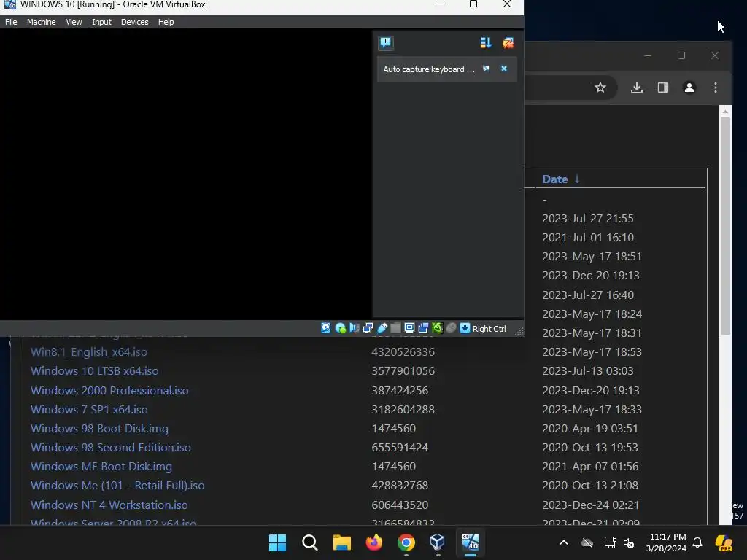Open the VirtualBox File menu
This screenshot has height=560, width=747.
[11, 22]
